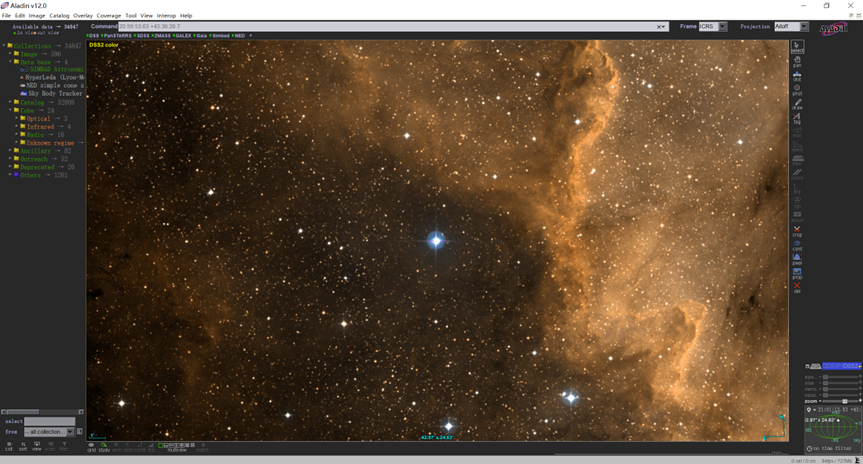Click the sort icon
Image resolution: width=863 pixels, height=464 pixels.
coord(23,446)
